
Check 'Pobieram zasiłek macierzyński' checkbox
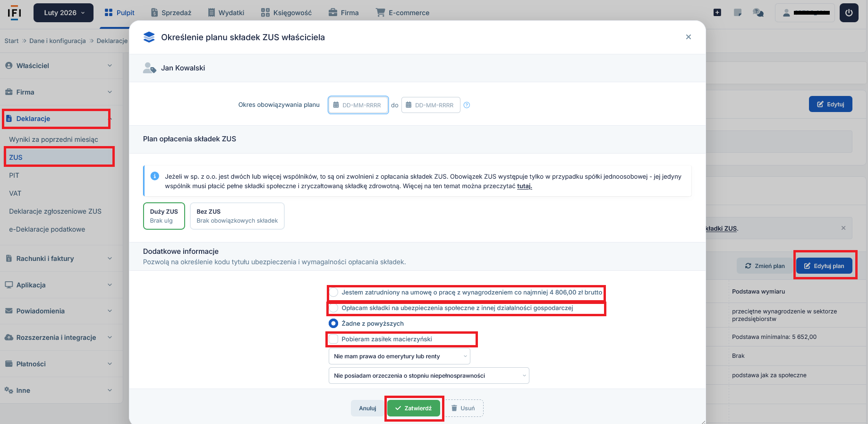point(333,339)
